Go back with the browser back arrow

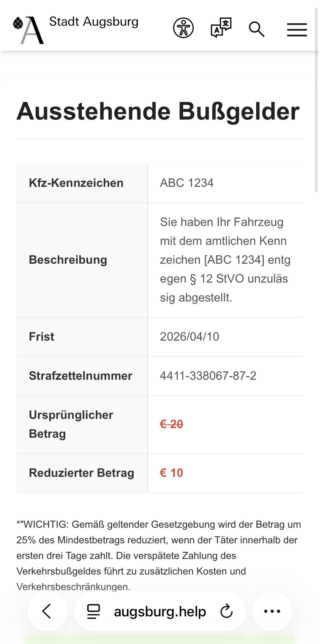click(47, 611)
